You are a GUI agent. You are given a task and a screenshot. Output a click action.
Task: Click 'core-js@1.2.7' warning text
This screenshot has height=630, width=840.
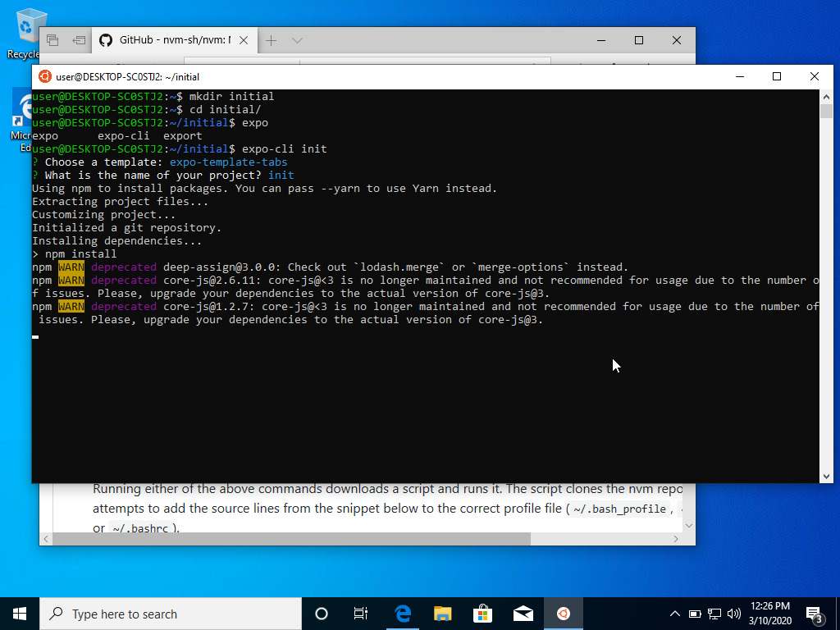(x=209, y=307)
